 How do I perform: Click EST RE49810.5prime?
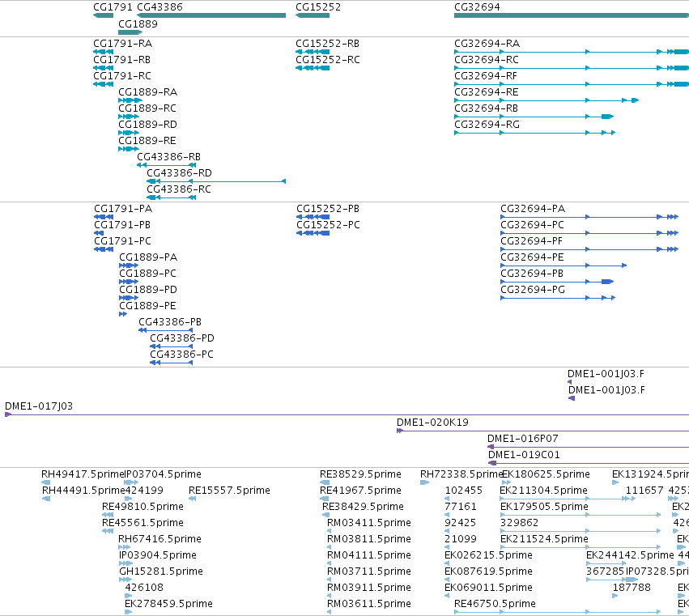[x=142, y=507]
